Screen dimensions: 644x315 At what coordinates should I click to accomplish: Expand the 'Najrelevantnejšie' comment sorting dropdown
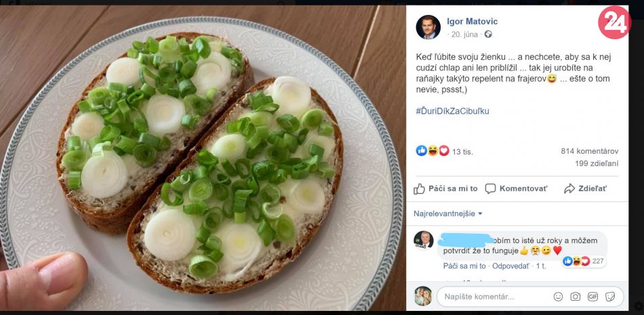tap(448, 213)
